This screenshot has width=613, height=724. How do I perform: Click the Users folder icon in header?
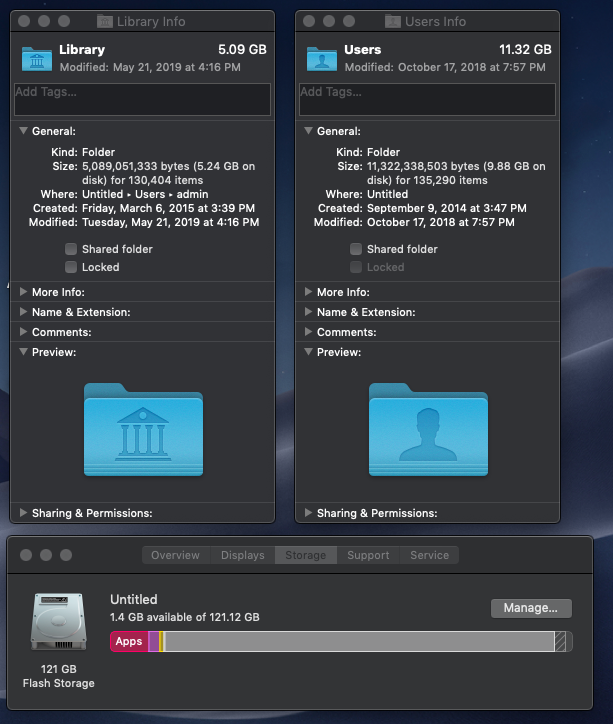[x=322, y=59]
